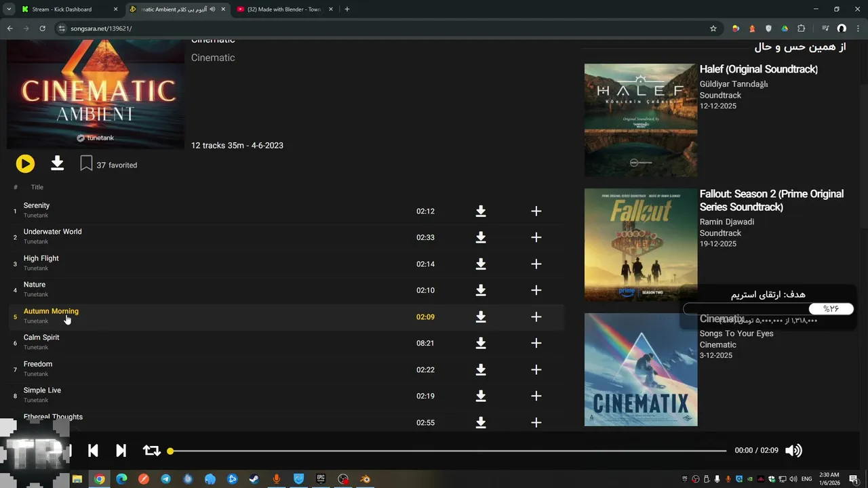Close the Made with Blender YouTube tab
This screenshot has height=488, width=868.
331,9
